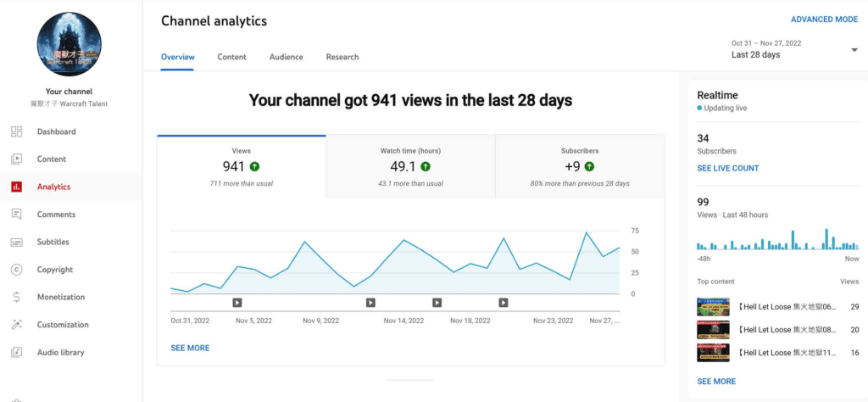The width and height of the screenshot is (868, 402).
Task: Select the Watch time (hours) metric card
Action: pos(410,166)
